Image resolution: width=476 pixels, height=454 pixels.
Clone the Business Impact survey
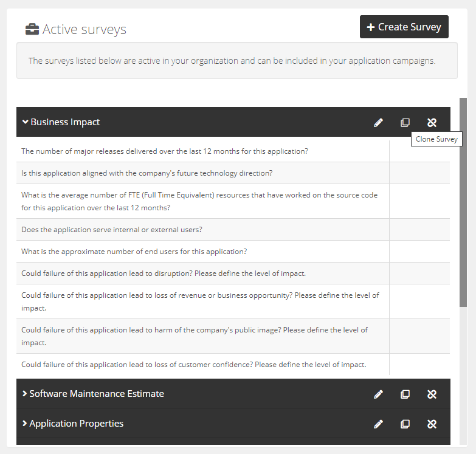click(x=405, y=123)
